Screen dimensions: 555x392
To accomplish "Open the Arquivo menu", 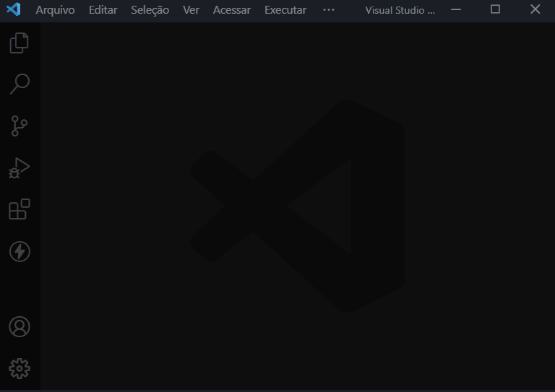I will [x=55, y=10].
